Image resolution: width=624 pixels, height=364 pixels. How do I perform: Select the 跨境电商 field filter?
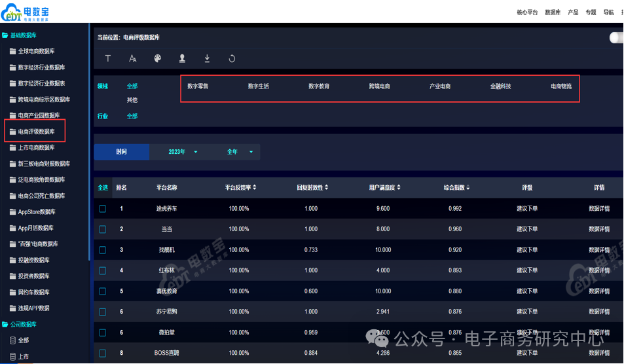pos(379,86)
